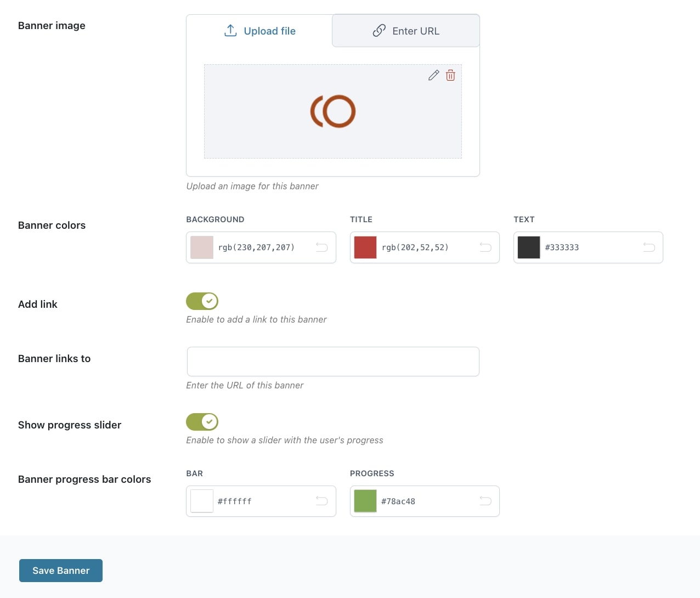
Task: Open Title red color swatch
Action: 365,247
